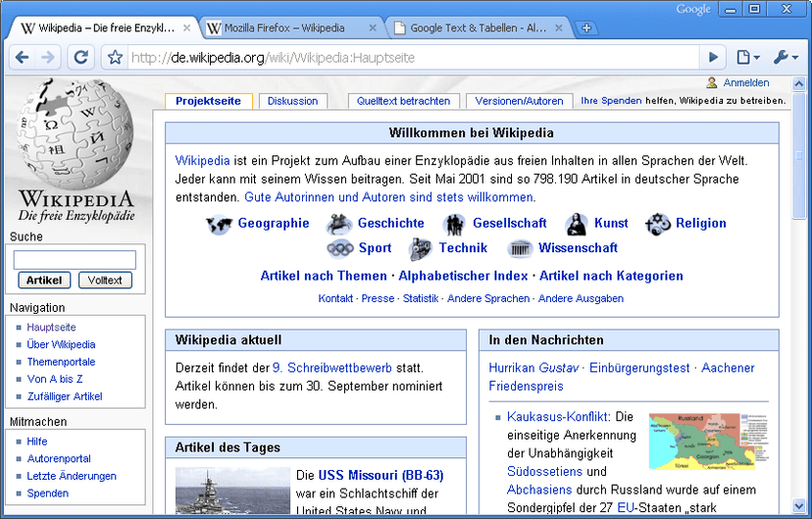Open the Versionen/Autoren tab
This screenshot has width=812, height=519.
point(519,101)
